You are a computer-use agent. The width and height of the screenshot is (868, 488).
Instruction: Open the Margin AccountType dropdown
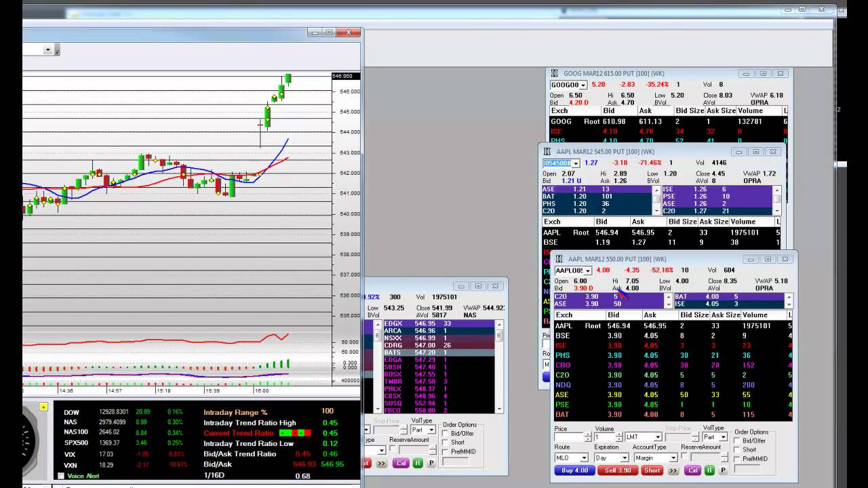673,457
